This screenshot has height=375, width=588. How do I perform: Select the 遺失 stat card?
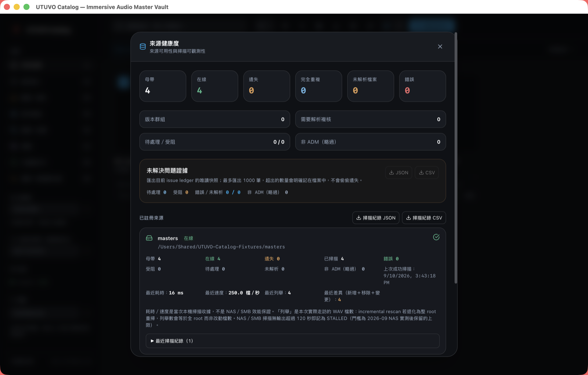point(267,86)
